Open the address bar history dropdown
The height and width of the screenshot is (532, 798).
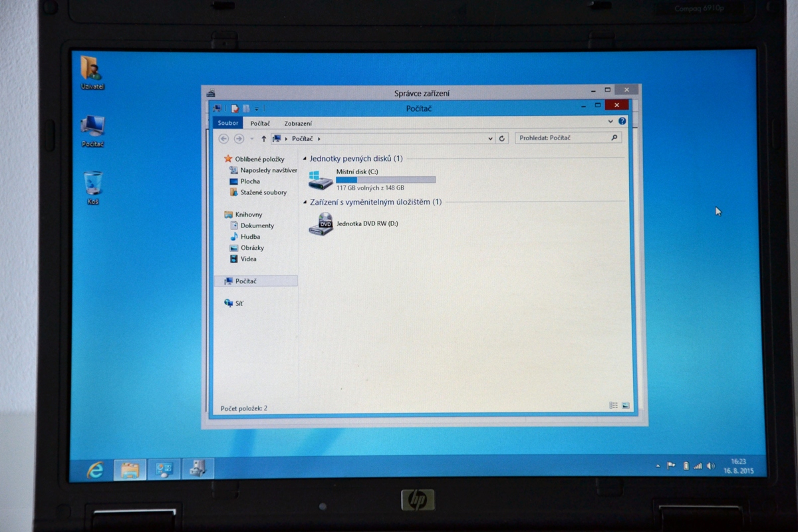[x=490, y=138]
